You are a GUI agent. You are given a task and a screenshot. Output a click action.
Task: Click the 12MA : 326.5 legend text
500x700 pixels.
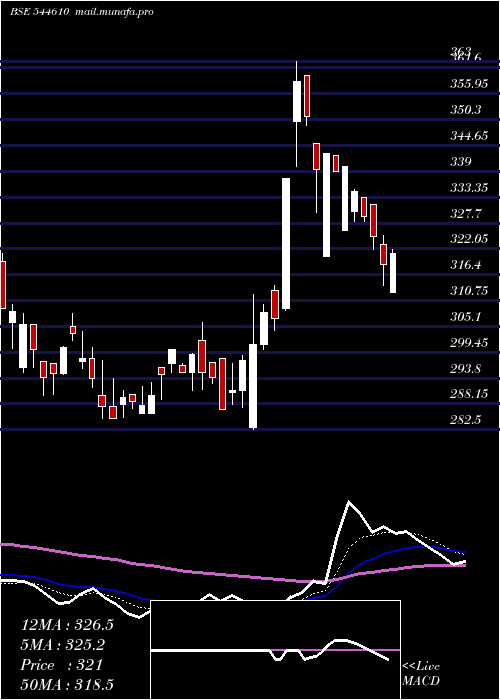coord(67,625)
